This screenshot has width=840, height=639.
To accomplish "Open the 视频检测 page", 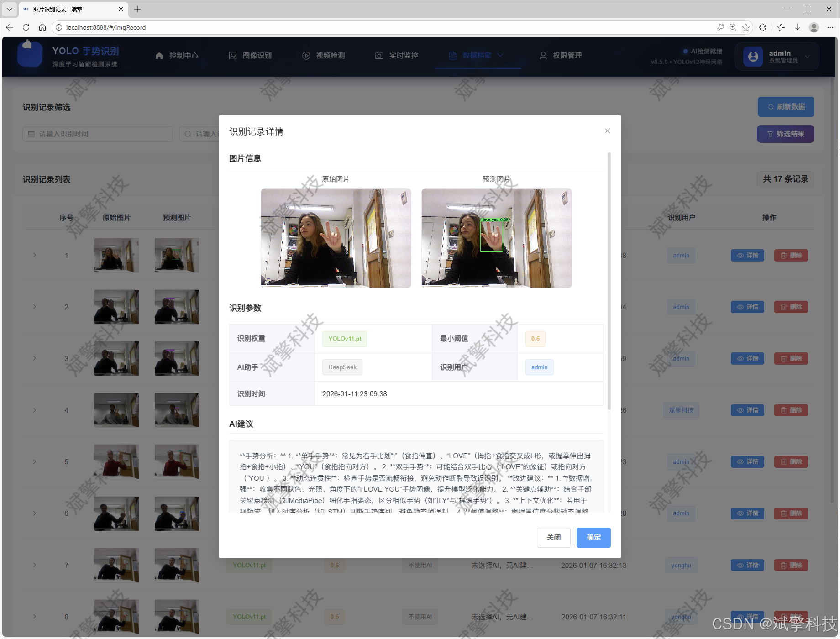I will (324, 55).
